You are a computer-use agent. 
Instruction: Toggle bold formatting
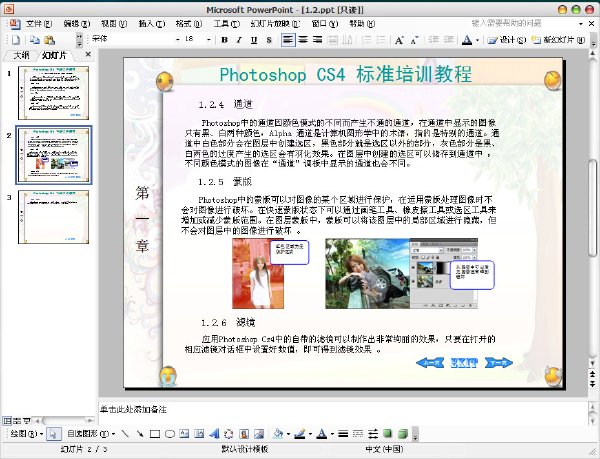pyautogui.click(x=225, y=40)
